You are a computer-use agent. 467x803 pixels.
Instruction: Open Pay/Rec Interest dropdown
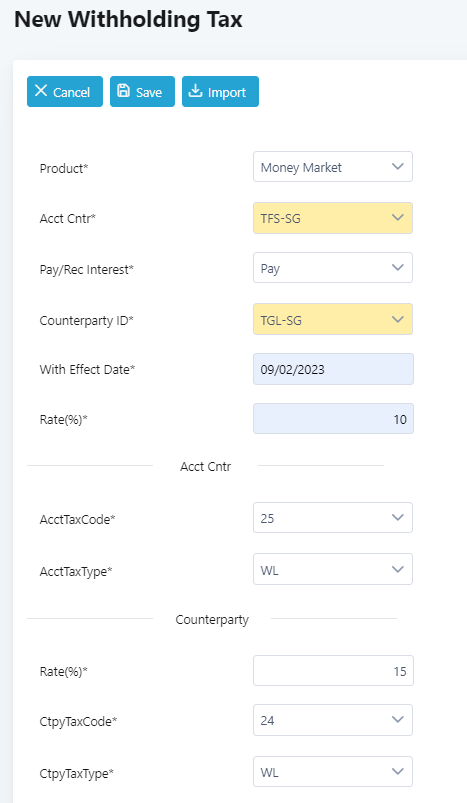click(x=333, y=267)
